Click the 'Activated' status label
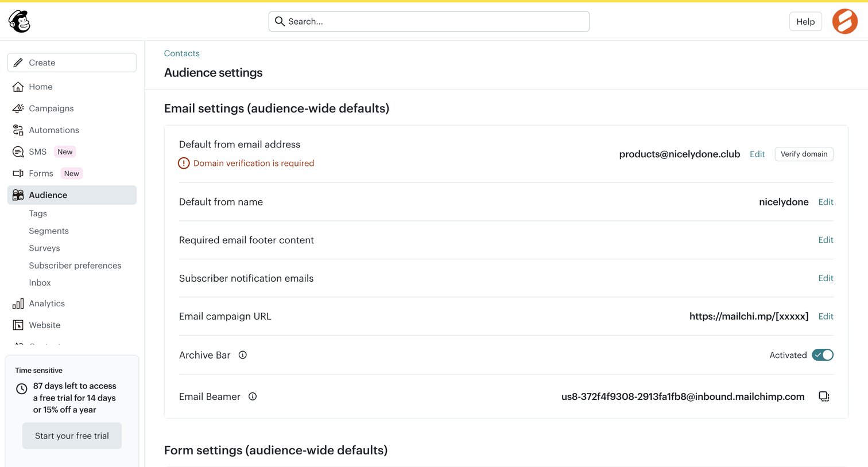The width and height of the screenshot is (868, 467). 788,355
